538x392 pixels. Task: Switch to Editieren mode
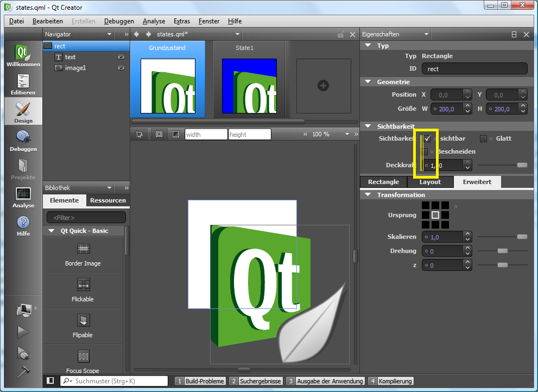(23, 85)
